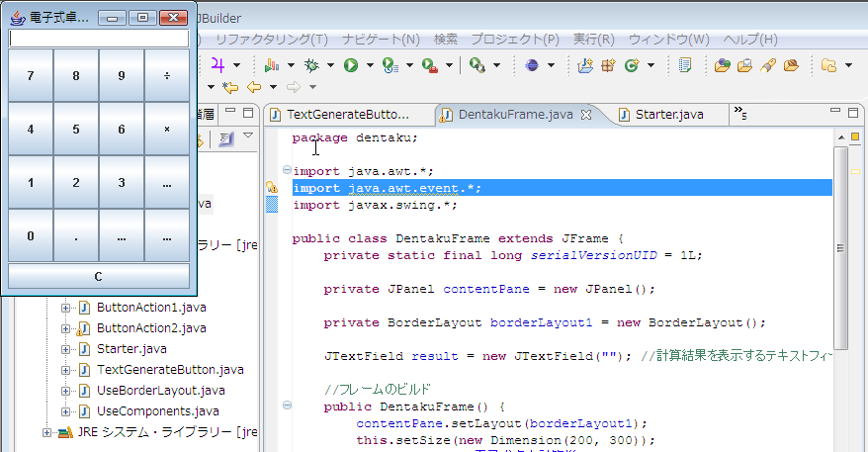868x452 pixels.
Task: Expand the JRE システム・ライブラリー node
Action: coord(46,432)
